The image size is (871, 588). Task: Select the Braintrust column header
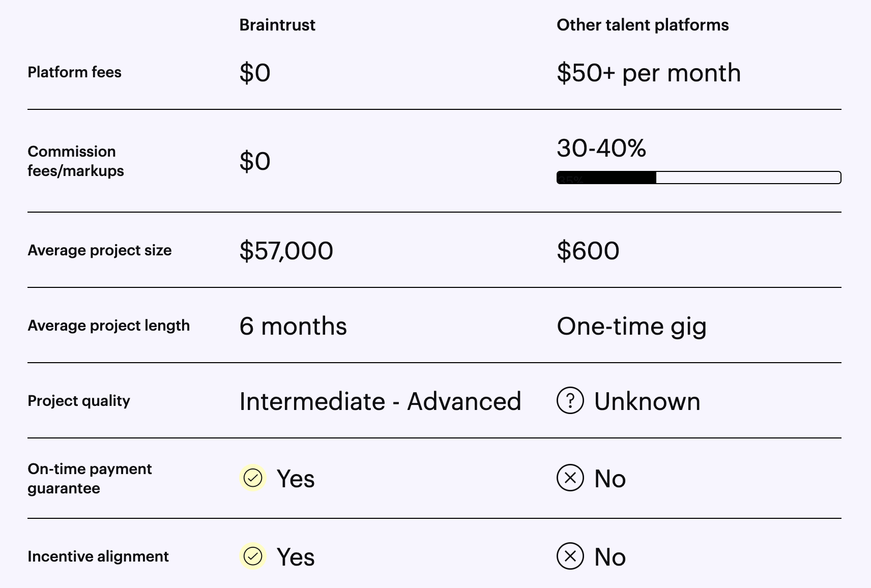point(277,25)
